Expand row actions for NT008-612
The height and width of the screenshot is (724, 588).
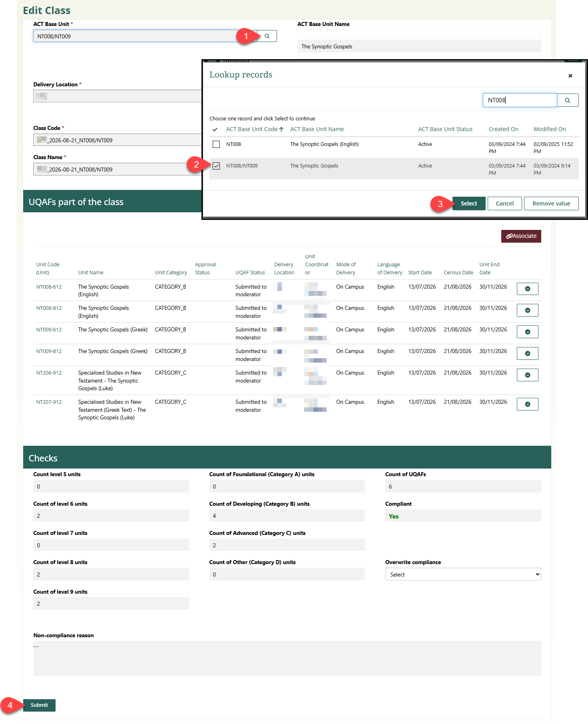click(528, 289)
